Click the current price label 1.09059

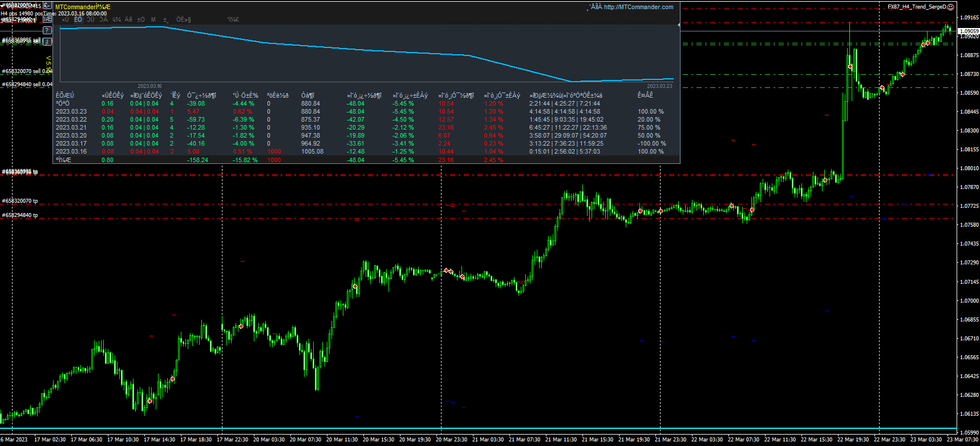[x=969, y=31]
